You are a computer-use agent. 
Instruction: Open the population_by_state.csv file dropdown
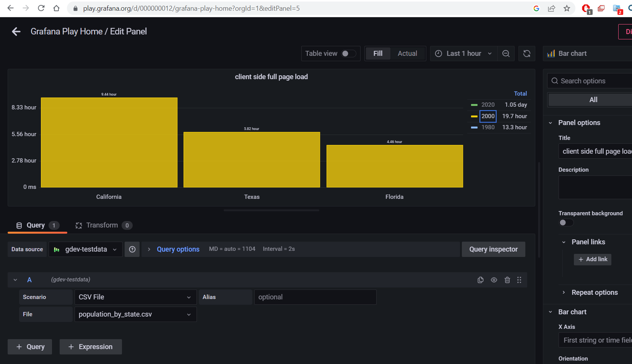(x=135, y=314)
